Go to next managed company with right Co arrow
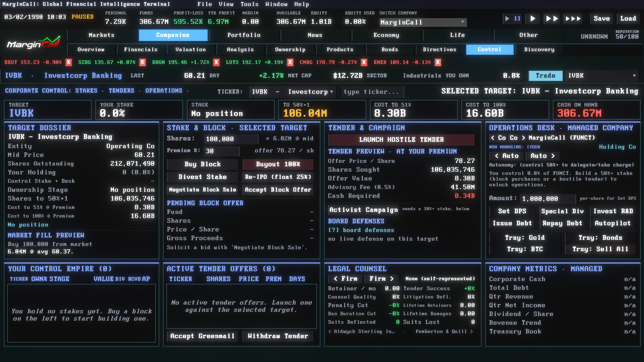Image resolution: width=644 pixels, height=362 pixels. (518, 138)
